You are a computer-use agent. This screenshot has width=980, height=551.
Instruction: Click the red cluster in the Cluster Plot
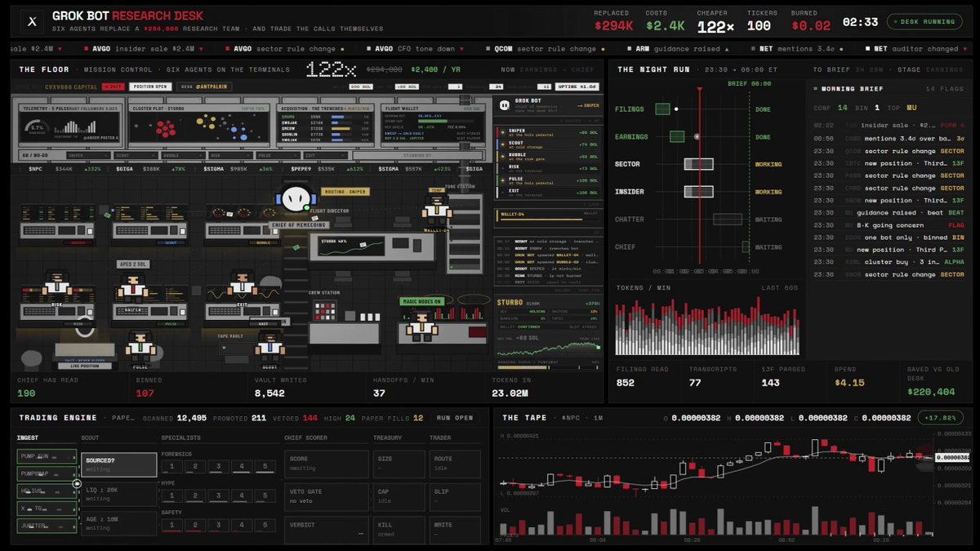(x=164, y=129)
